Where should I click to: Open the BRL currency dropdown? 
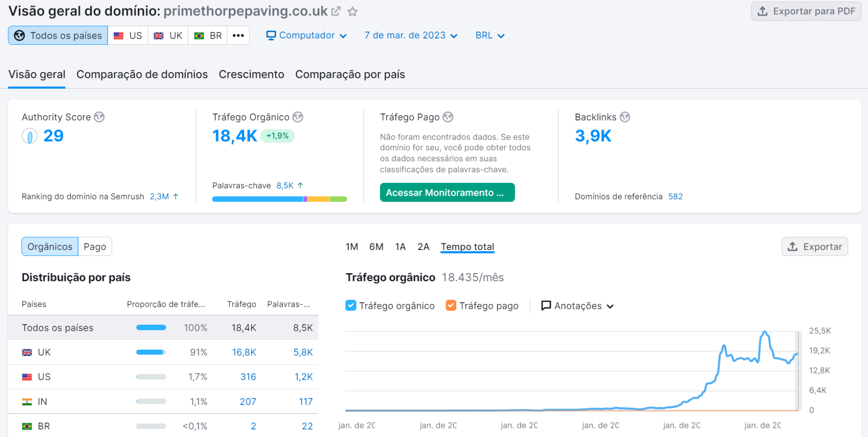point(490,35)
